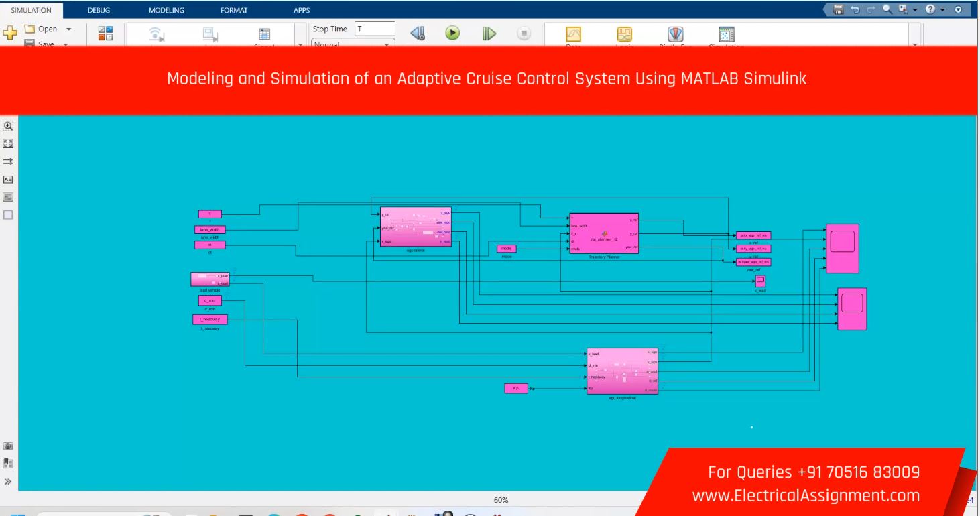Select the lower large scope block
The image size is (980, 516).
click(851, 309)
